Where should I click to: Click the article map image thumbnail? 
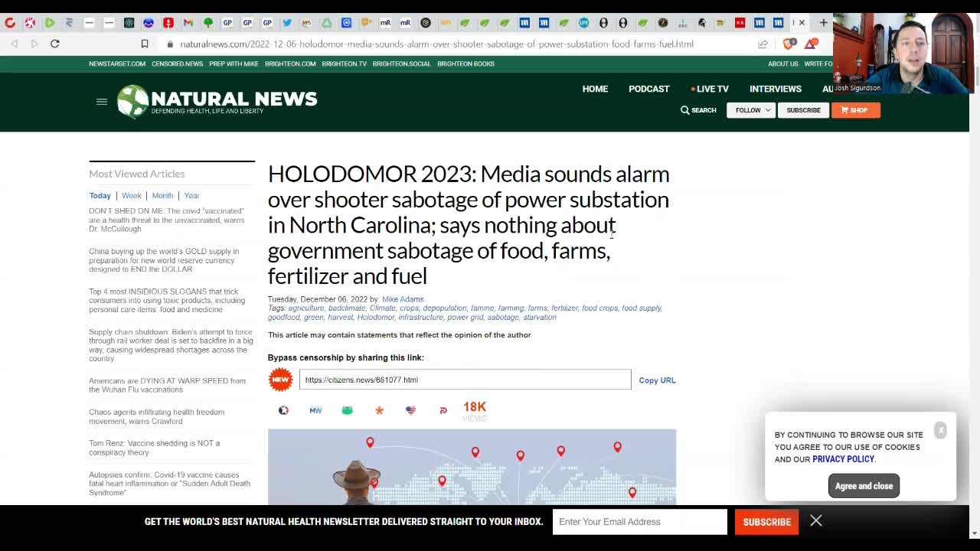click(472, 467)
